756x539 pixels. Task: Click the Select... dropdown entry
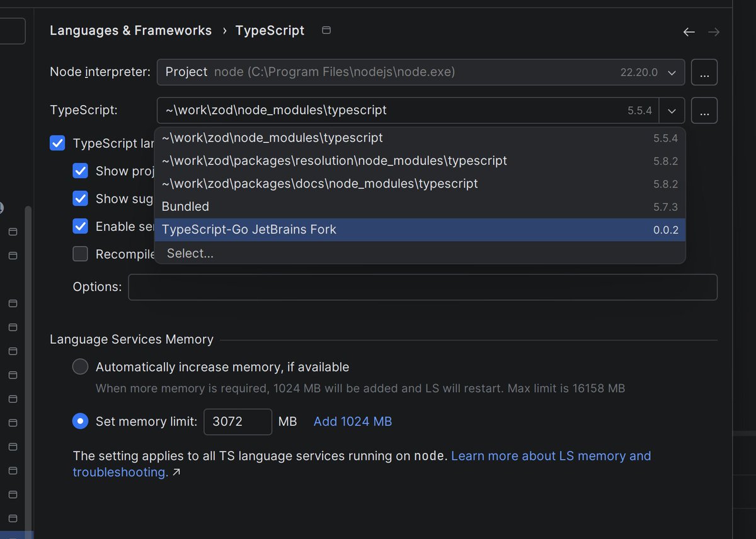point(420,253)
